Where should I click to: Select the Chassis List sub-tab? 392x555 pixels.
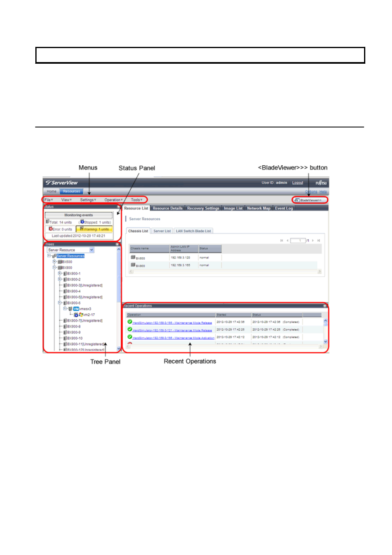138,231
